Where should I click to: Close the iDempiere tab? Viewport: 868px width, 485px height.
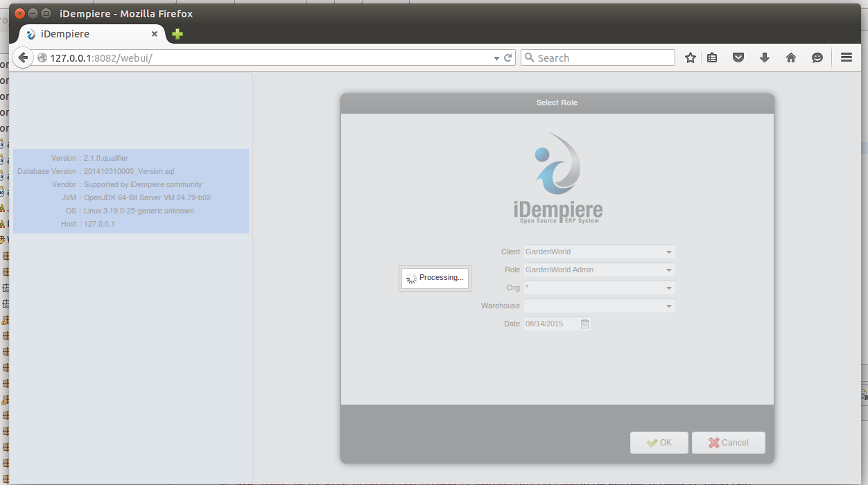pos(155,34)
